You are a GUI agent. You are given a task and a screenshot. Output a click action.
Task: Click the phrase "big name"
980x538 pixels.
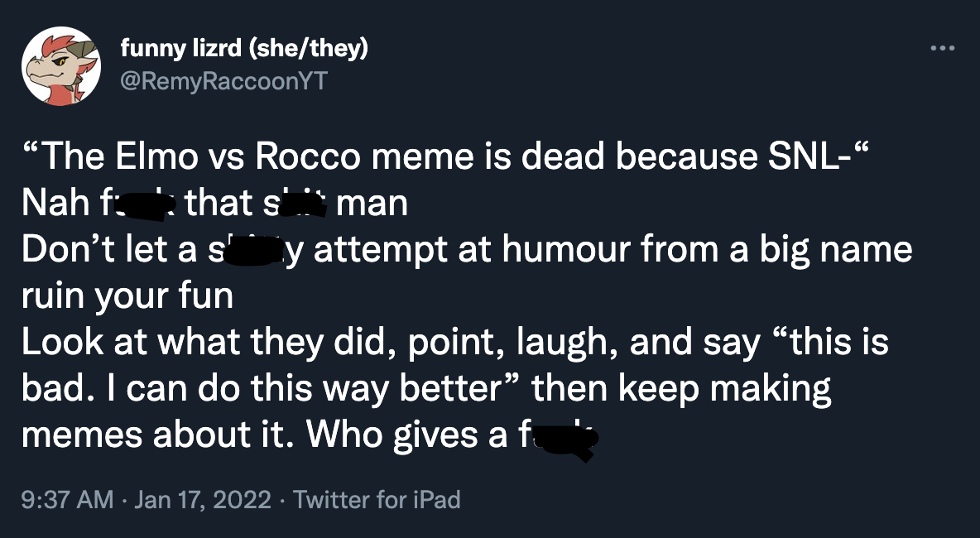(x=826, y=249)
